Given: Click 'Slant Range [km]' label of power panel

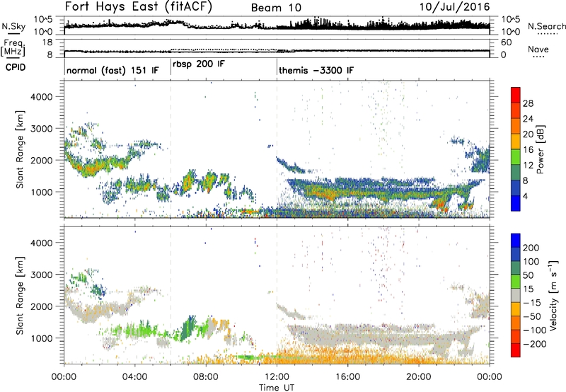Looking at the screenshot, I should 20,149.
